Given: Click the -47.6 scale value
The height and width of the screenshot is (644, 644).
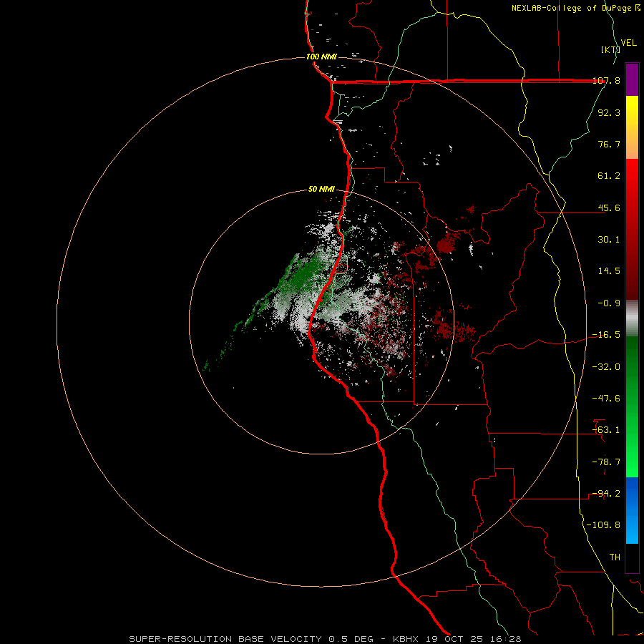Looking at the screenshot, I should click(606, 399).
